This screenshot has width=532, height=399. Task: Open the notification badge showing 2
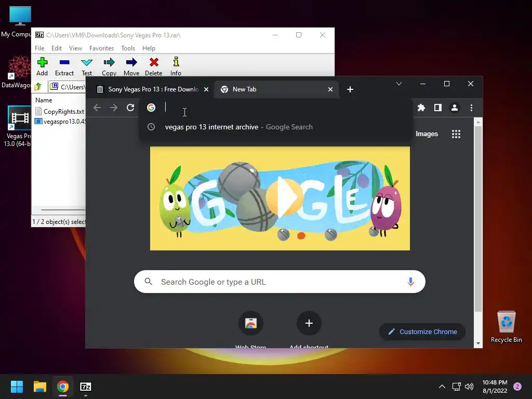[517, 387]
